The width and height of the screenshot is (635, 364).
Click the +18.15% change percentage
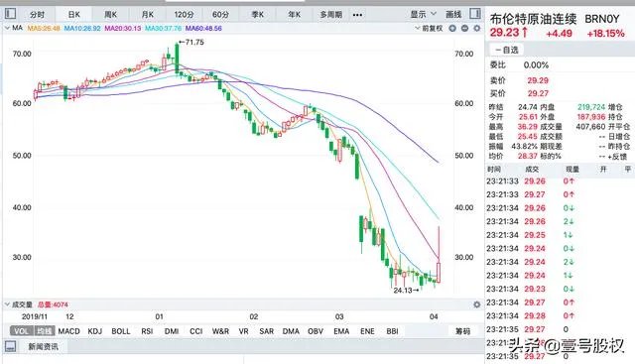coord(605,33)
